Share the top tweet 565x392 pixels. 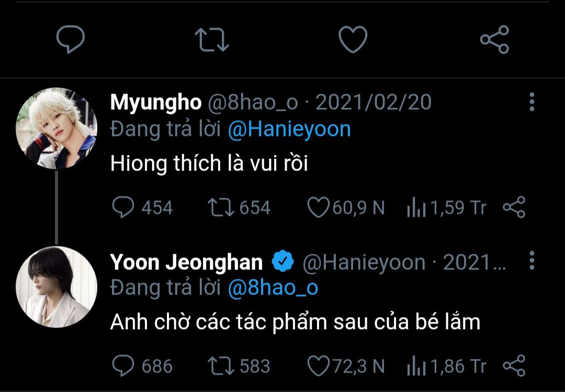tap(494, 40)
